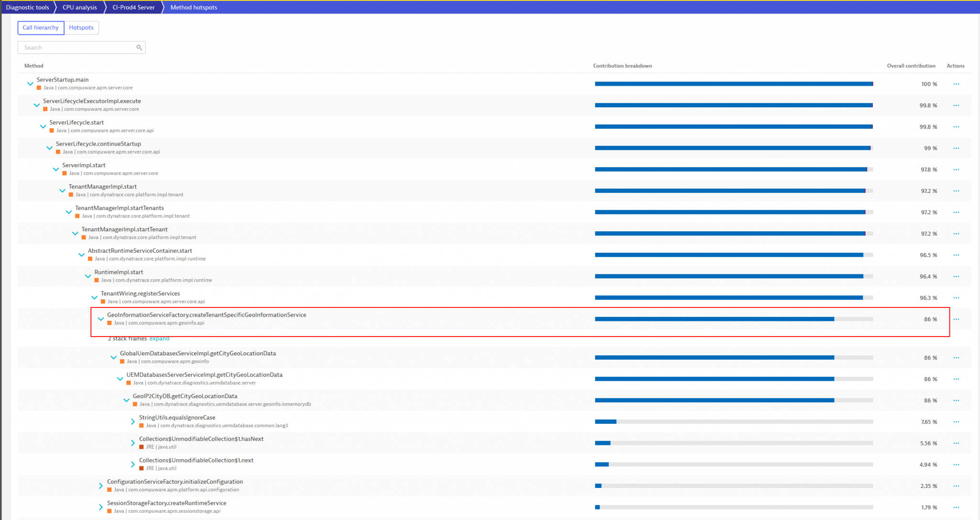Viewport: 980px width, 520px height.
Task: Expand the ConfigurationServiceFactory.initializeConfiguration node
Action: click(100, 485)
